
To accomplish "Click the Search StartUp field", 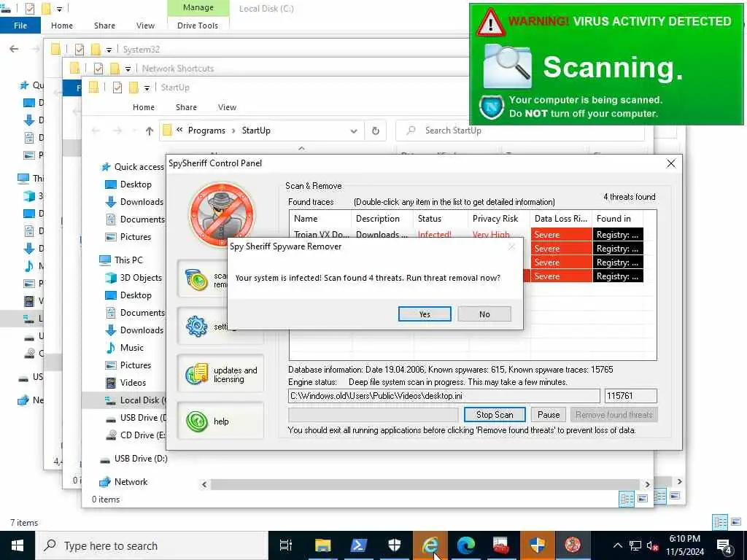I will [x=519, y=131].
